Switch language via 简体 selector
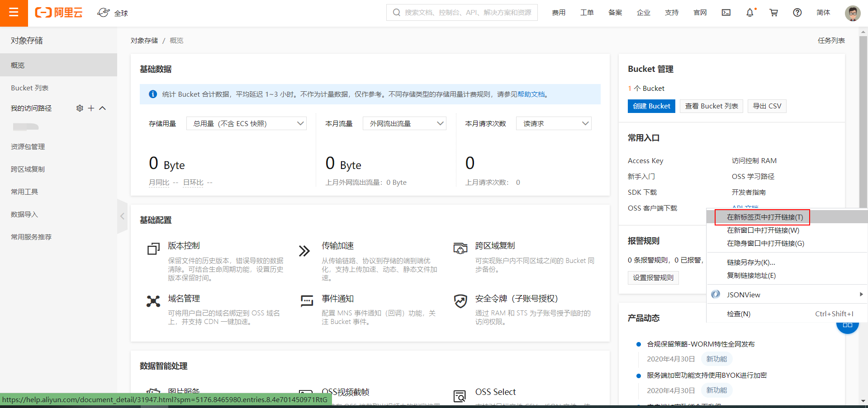The image size is (868, 408). [x=823, y=13]
